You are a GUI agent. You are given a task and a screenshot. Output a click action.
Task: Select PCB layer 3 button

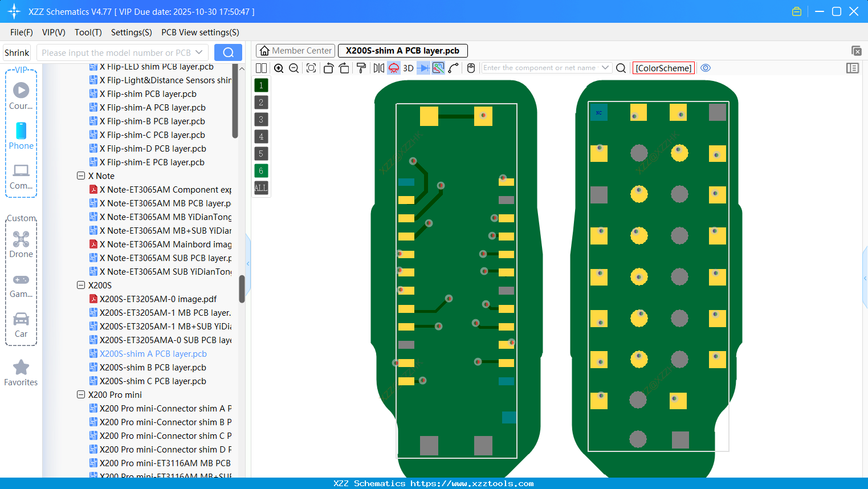pos(260,119)
